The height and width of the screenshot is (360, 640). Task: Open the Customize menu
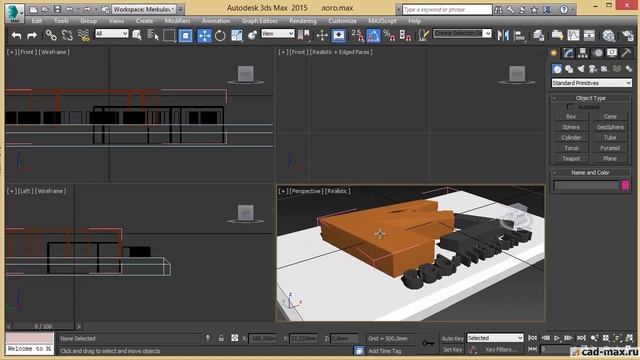click(x=342, y=21)
